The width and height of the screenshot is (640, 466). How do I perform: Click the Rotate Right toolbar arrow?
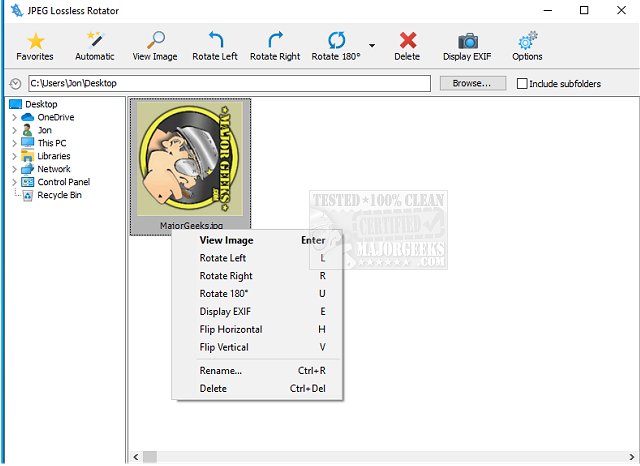tap(275, 46)
